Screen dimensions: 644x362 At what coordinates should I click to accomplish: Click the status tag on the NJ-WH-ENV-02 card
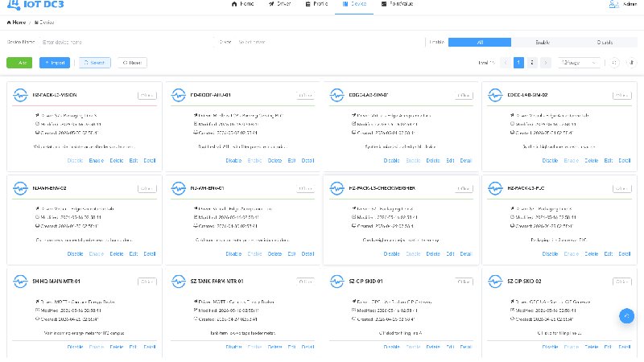(x=147, y=188)
